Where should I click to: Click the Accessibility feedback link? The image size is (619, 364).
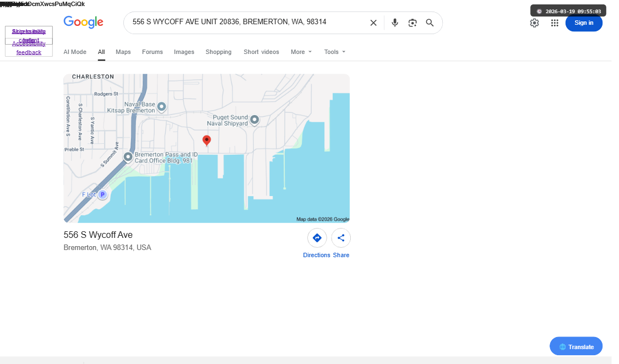click(x=29, y=48)
